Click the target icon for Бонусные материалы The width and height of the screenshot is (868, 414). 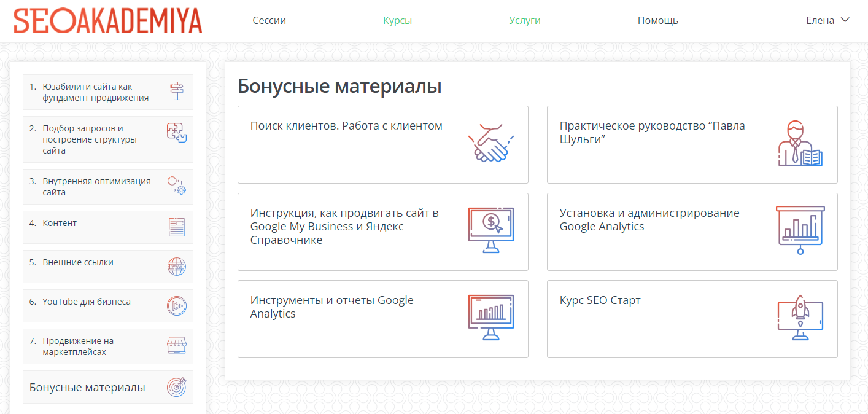177,387
